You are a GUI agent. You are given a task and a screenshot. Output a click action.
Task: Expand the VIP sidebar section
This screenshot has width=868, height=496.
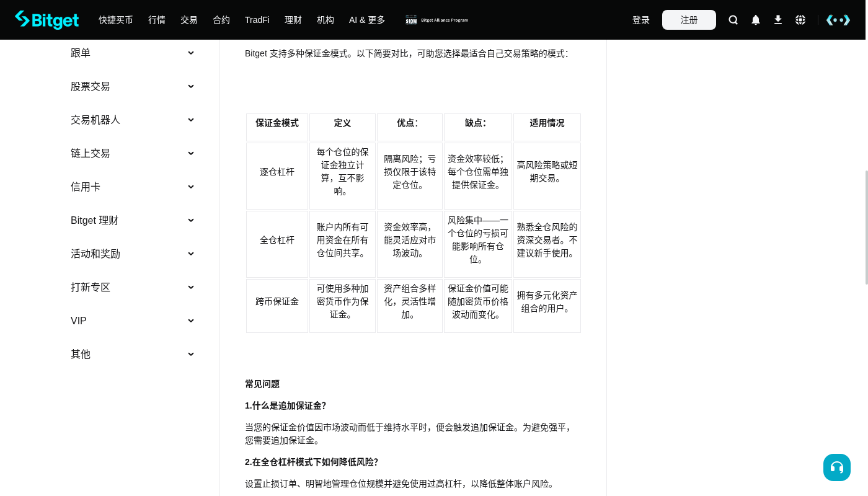tap(133, 321)
